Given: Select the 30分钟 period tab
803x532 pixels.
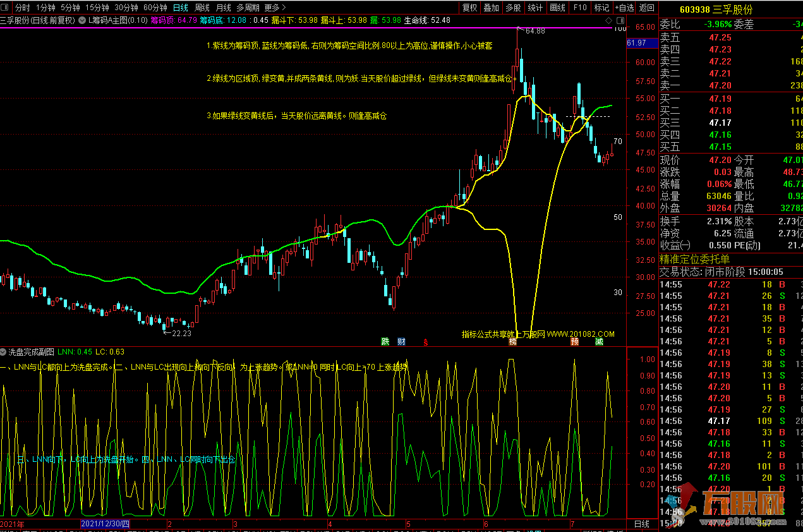Looking at the screenshot, I should [x=126, y=8].
